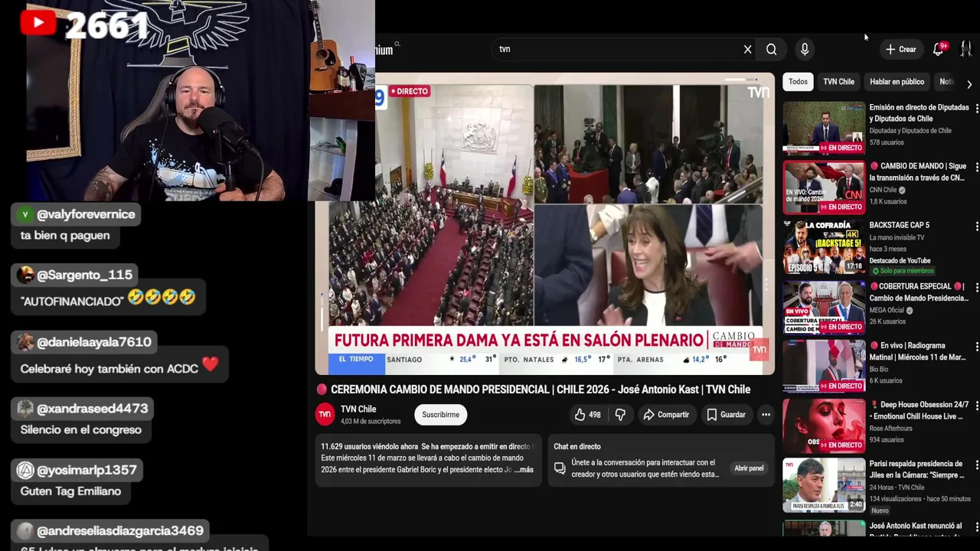Open options for Parisi respalda video

(976, 465)
